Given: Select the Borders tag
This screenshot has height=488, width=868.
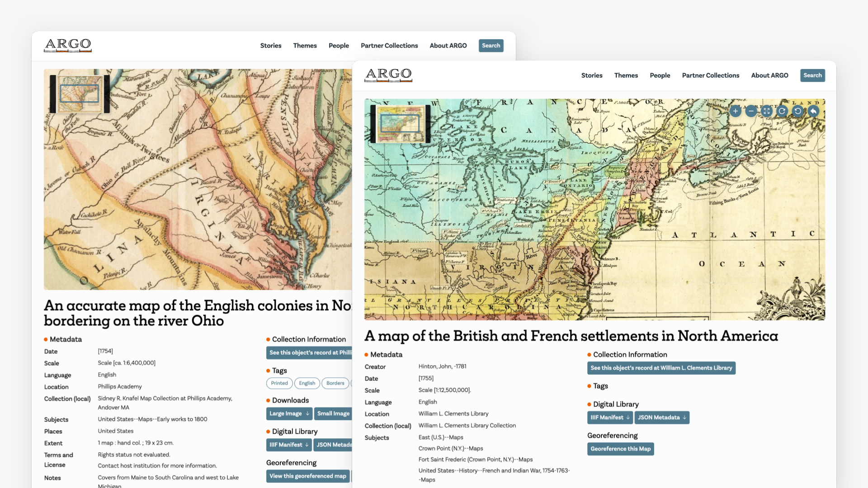Looking at the screenshot, I should pyautogui.click(x=335, y=383).
